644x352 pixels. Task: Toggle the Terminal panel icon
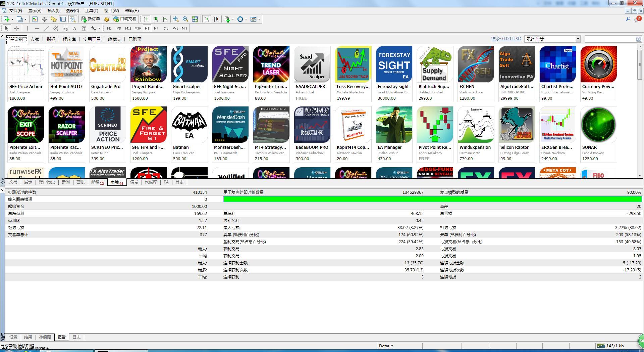pyautogui.click(x=63, y=19)
